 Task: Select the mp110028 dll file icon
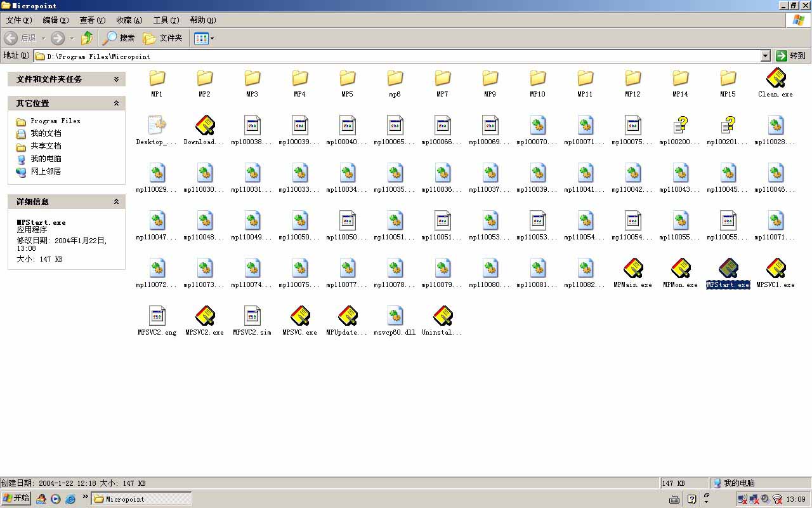click(775, 126)
